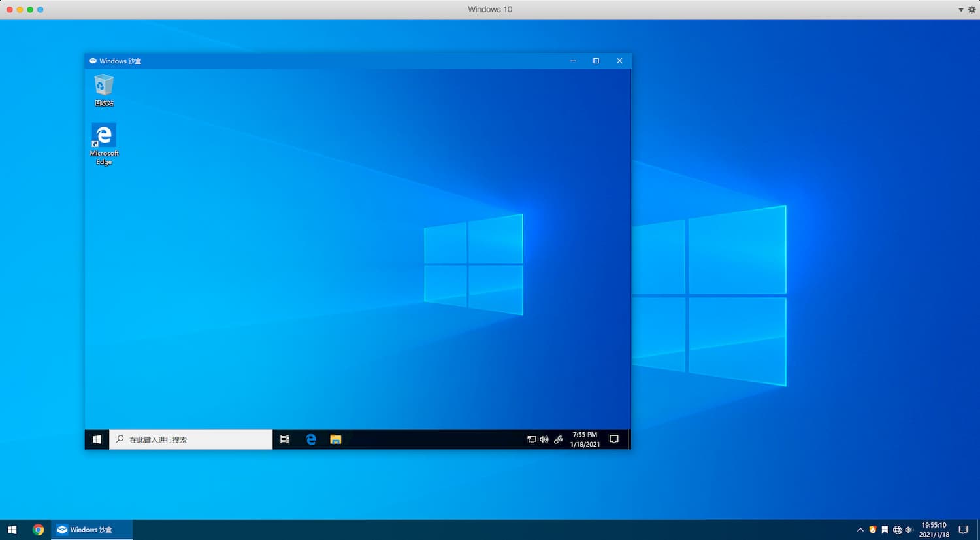Launch Microsoft Edge from the sandbox taskbar
The image size is (980, 540).
click(310, 439)
